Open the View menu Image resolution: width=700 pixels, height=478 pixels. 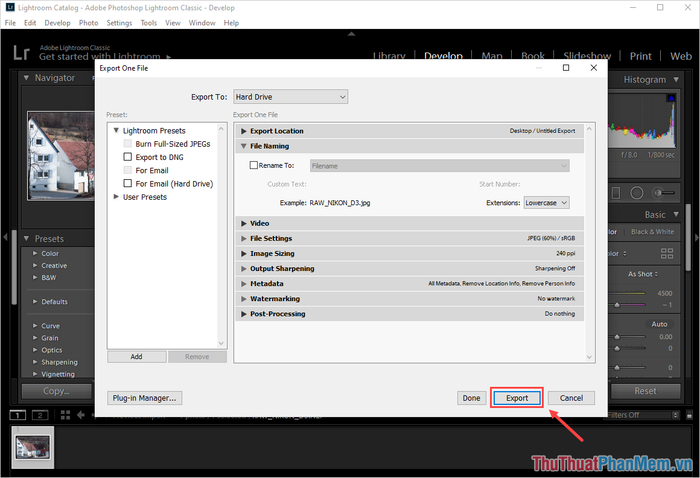(x=173, y=23)
